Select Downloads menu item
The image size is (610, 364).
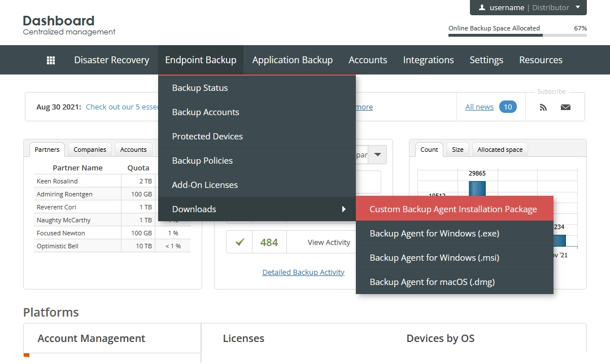click(x=257, y=209)
